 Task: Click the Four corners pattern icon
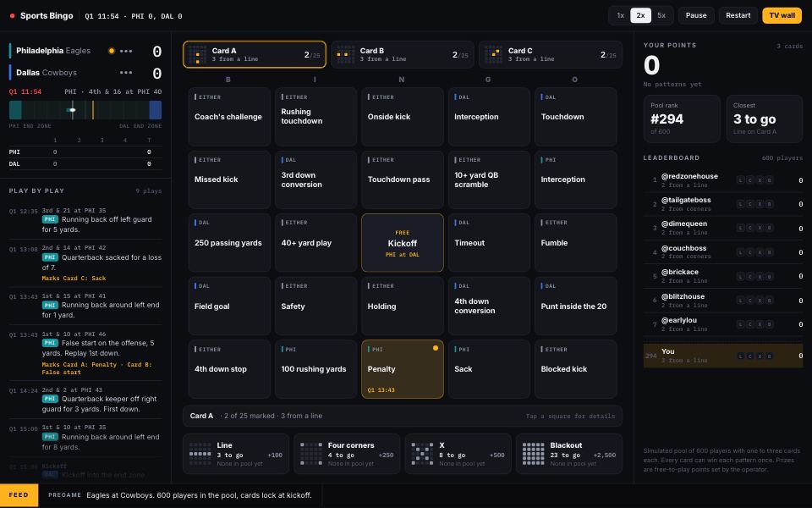pyautogui.click(x=310, y=454)
